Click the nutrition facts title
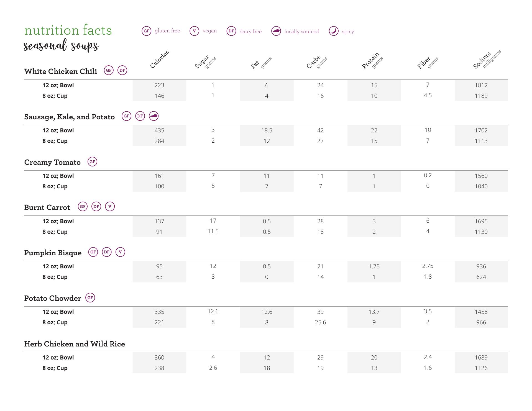 [68, 30]
